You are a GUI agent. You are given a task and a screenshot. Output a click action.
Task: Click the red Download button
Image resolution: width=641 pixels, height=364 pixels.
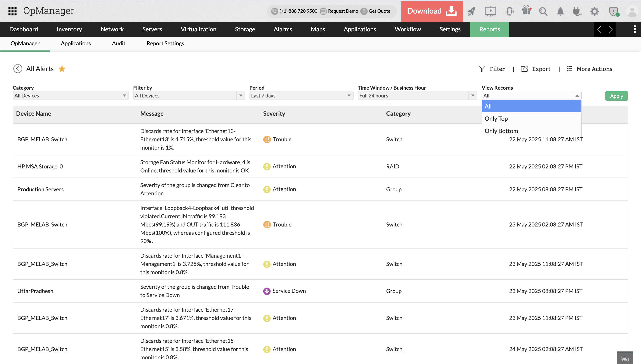pyautogui.click(x=432, y=11)
